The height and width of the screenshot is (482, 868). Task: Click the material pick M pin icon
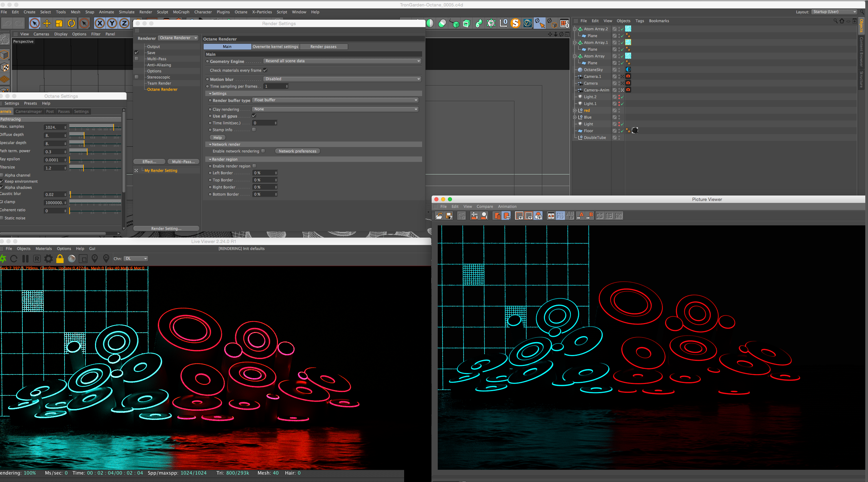click(x=106, y=259)
